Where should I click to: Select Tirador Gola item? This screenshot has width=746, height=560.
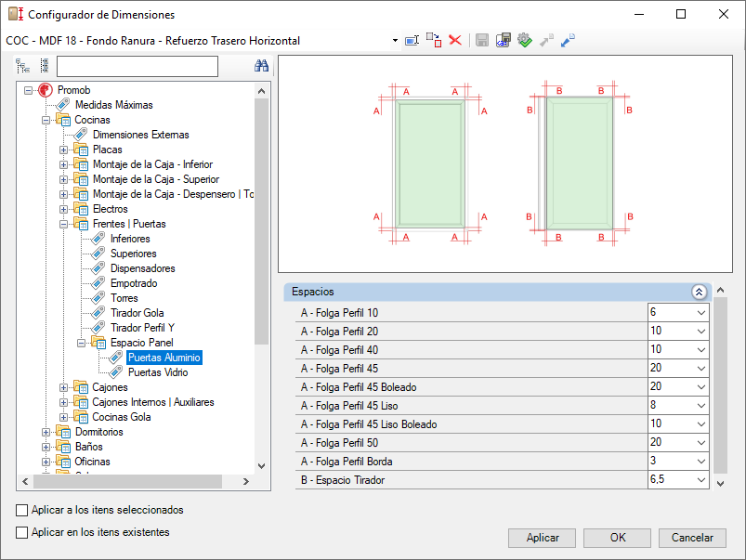137,313
